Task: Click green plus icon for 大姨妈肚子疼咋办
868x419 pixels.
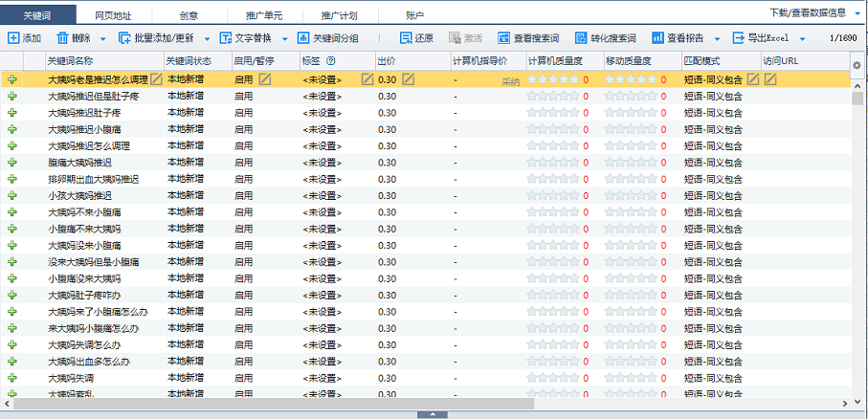Action: coord(12,296)
